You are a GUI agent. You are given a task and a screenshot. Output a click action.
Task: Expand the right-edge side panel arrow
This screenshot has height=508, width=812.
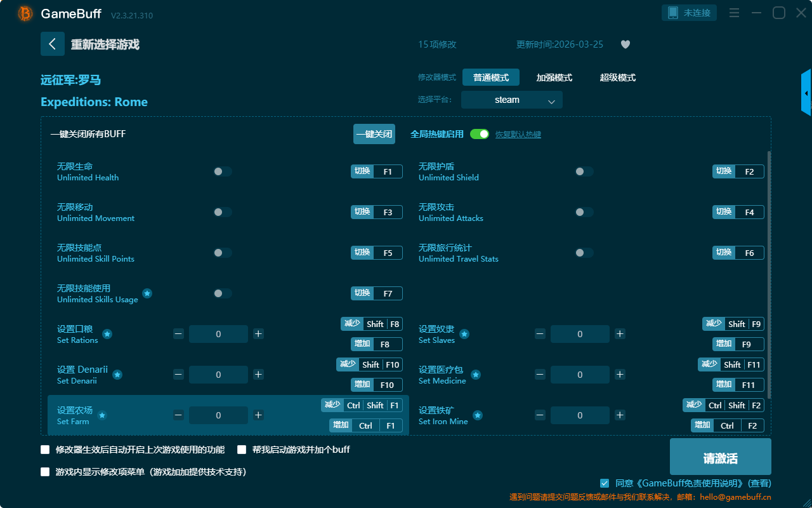click(x=806, y=93)
